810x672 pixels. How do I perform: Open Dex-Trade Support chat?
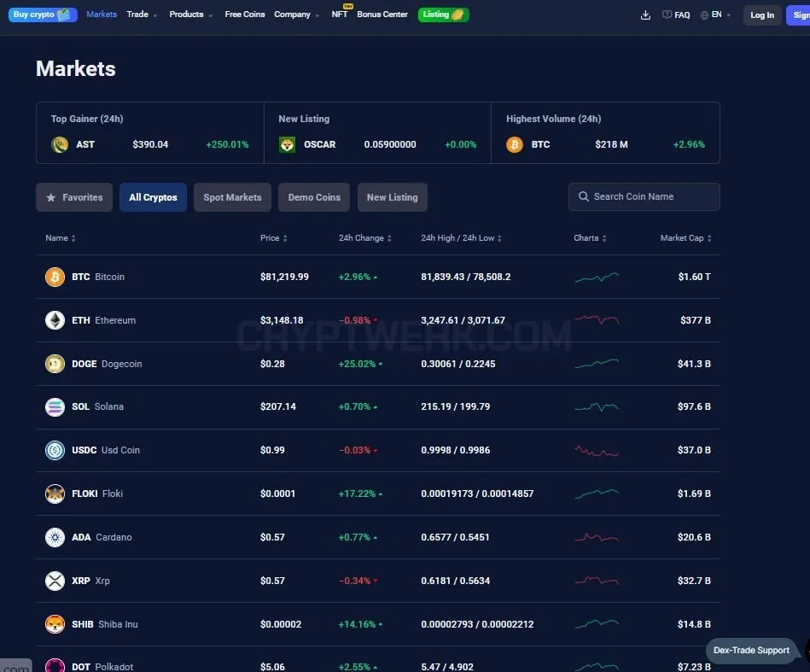[751, 651]
